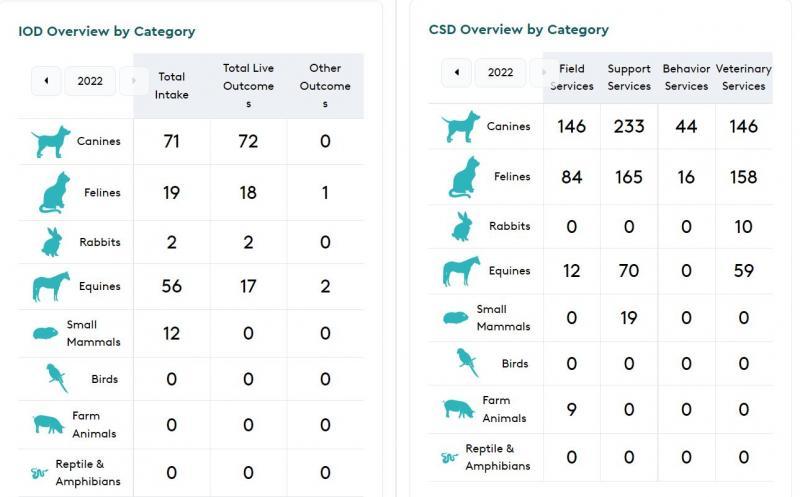The height and width of the screenshot is (497, 800).
Task: Go to next year in IOD overview
Action: tap(134, 81)
